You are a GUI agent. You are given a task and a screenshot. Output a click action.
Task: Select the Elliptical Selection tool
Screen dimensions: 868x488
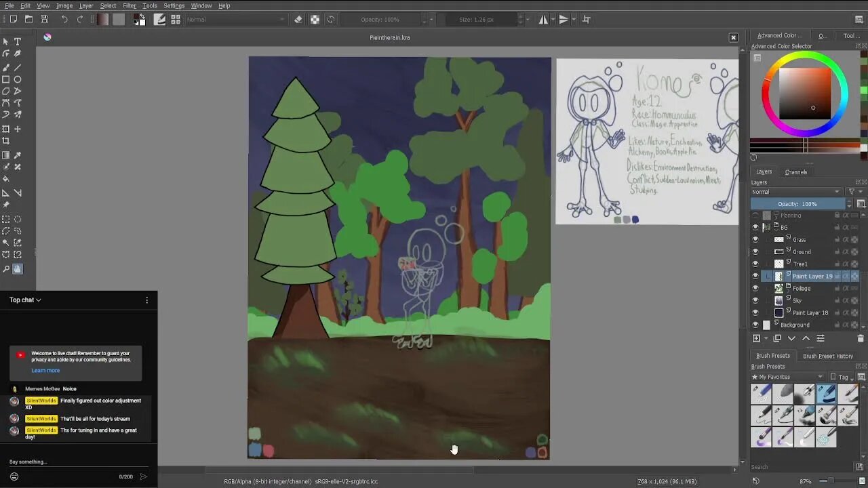tap(18, 219)
